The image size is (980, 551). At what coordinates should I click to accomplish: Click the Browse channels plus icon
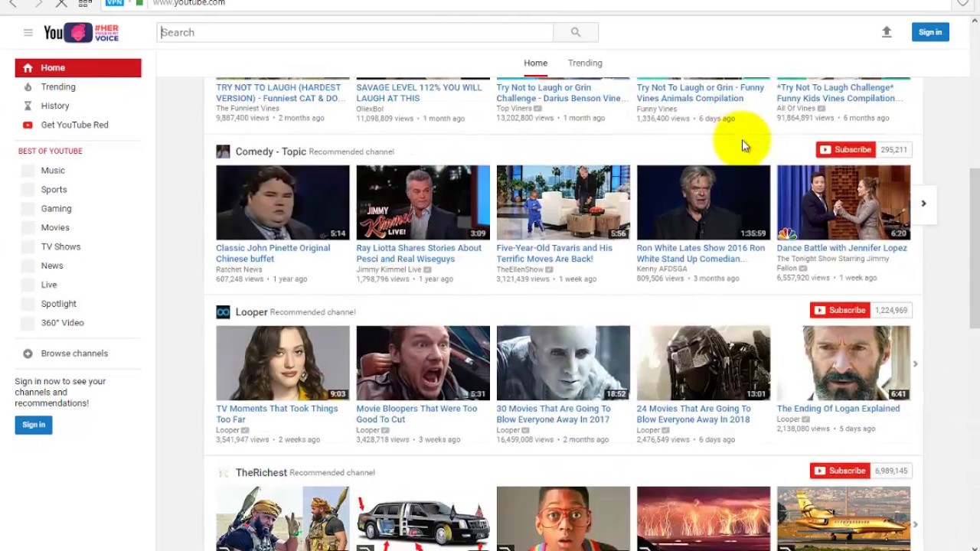[28, 354]
